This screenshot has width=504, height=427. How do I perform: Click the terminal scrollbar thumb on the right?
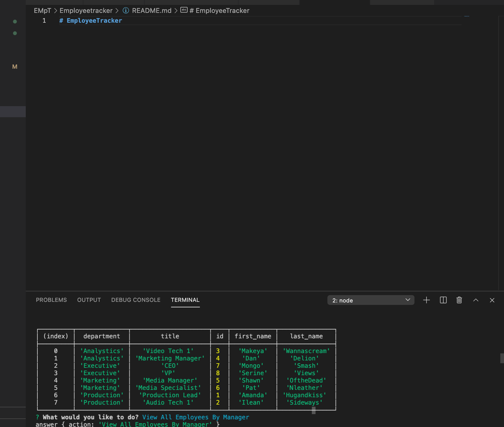click(x=502, y=358)
